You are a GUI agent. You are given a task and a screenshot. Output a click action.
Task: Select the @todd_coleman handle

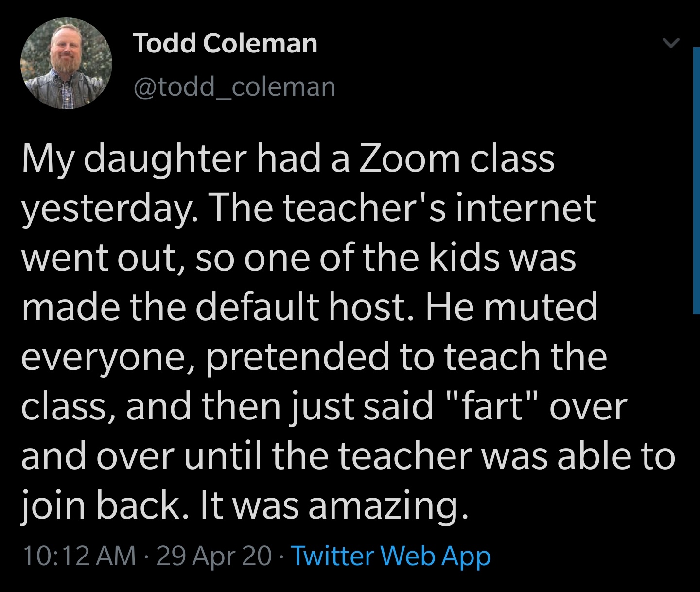pos(235,86)
